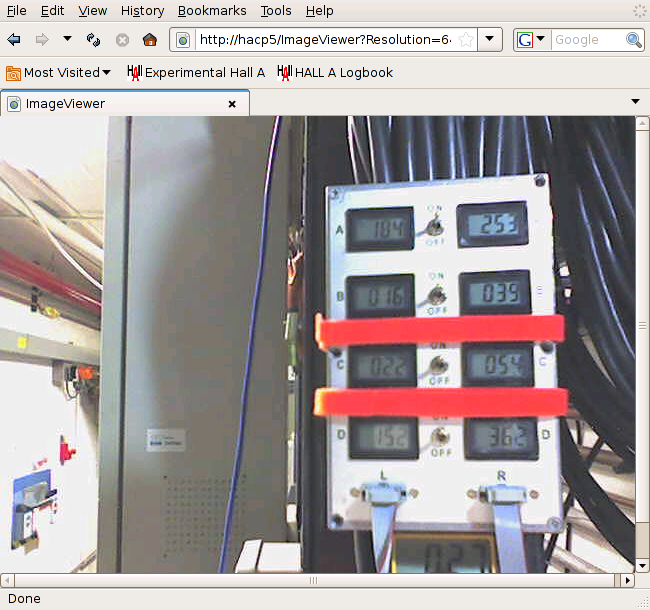The width and height of the screenshot is (650, 610).
Task: Reload the current page
Action: [x=93, y=40]
